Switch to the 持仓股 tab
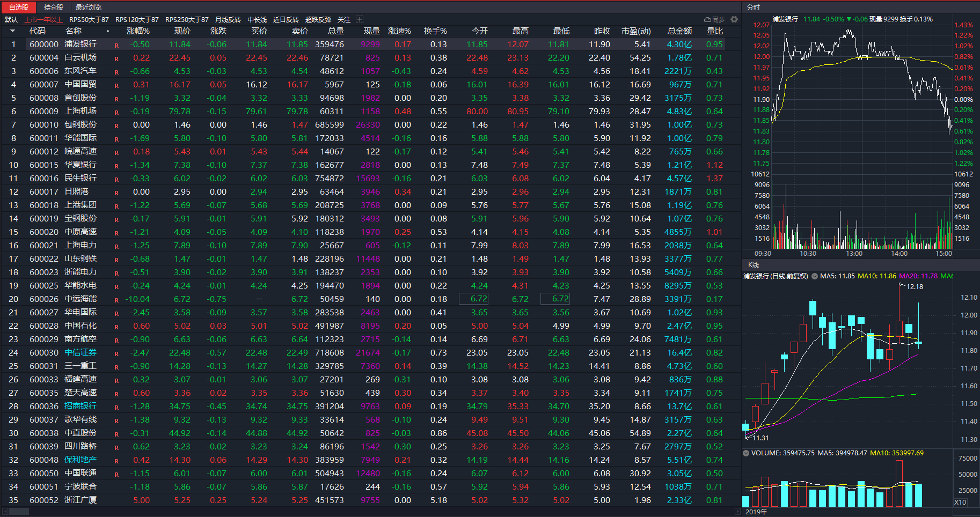This screenshot has height=517, width=980. [x=54, y=8]
